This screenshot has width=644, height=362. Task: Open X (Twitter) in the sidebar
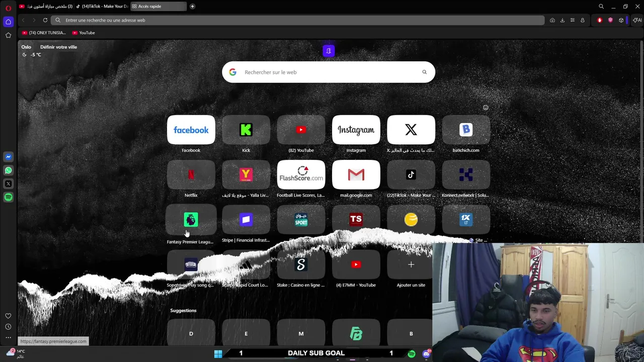click(8, 184)
